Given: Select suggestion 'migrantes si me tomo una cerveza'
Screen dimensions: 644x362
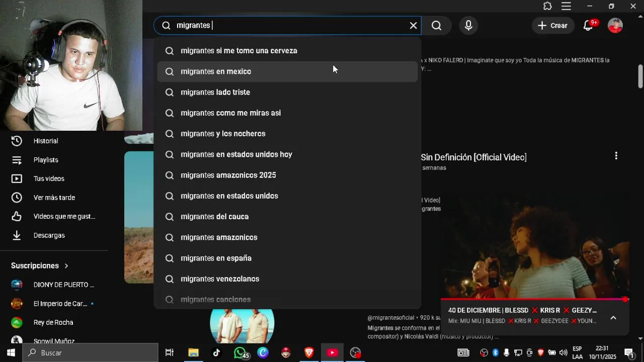Looking at the screenshot, I should click(287, 51).
